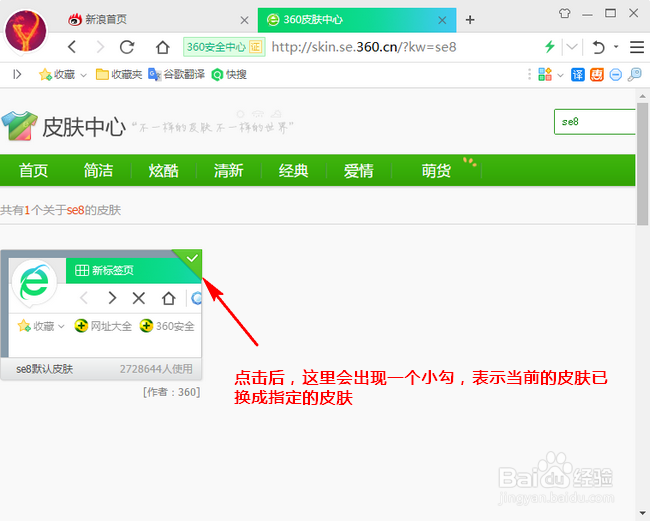Open the 炫酷 category

163,170
